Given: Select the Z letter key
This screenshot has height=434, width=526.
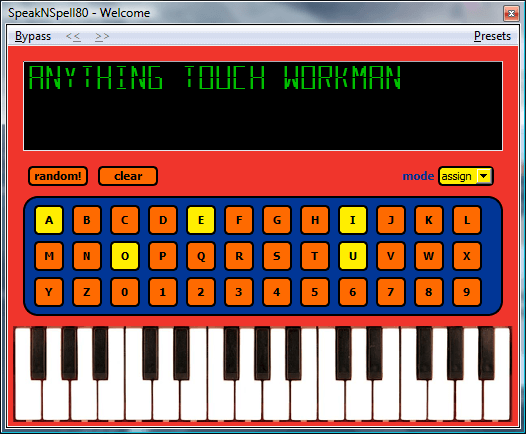Looking at the screenshot, I should pos(87,292).
